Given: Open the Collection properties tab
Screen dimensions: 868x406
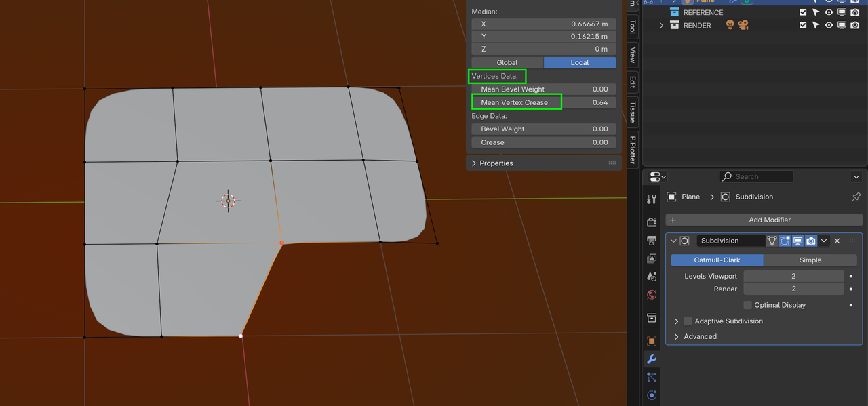Looking at the screenshot, I should tap(652, 318).
